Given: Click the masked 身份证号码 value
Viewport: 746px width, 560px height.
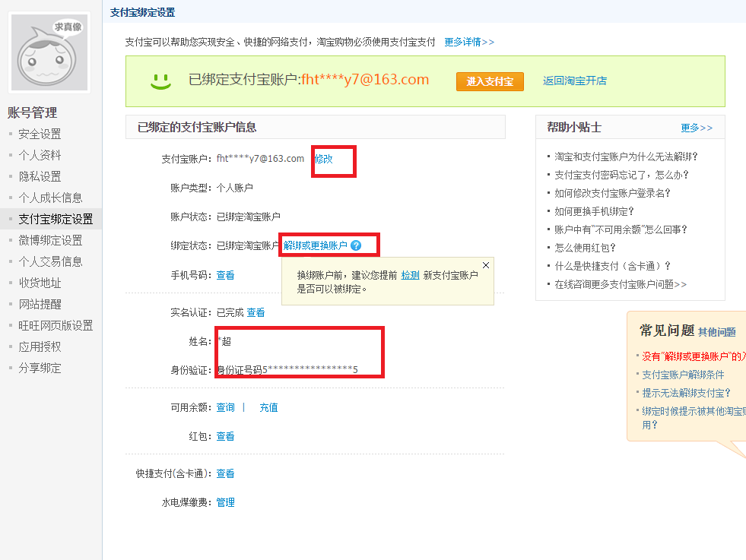Looking at the screenshot, I should click(x=287, y=370).
